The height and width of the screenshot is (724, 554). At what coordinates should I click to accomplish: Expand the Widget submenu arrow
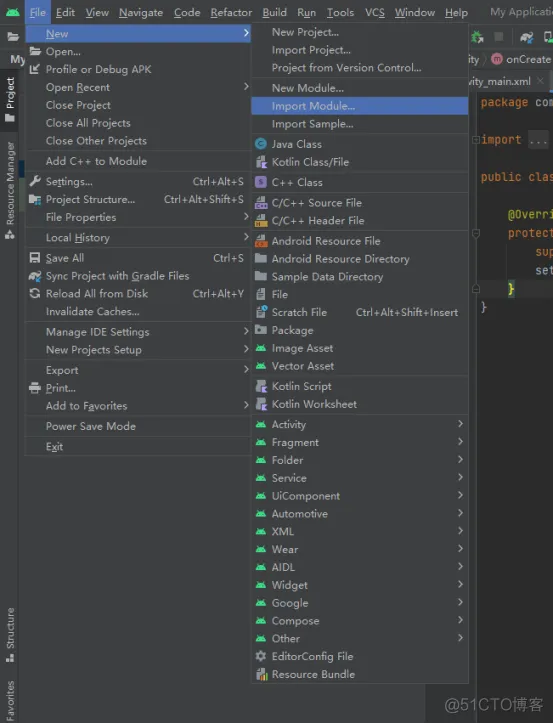[x=460, y=585]
